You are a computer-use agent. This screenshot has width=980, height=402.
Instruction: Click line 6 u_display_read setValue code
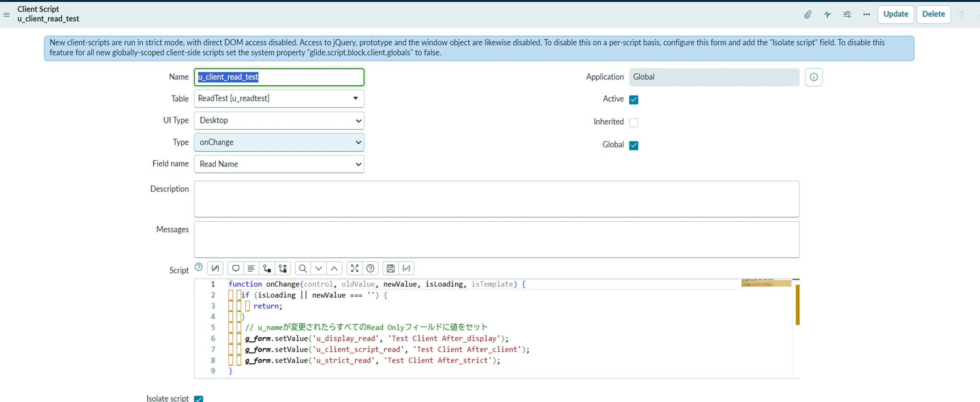pyautogui.click(x=377, y=339)
